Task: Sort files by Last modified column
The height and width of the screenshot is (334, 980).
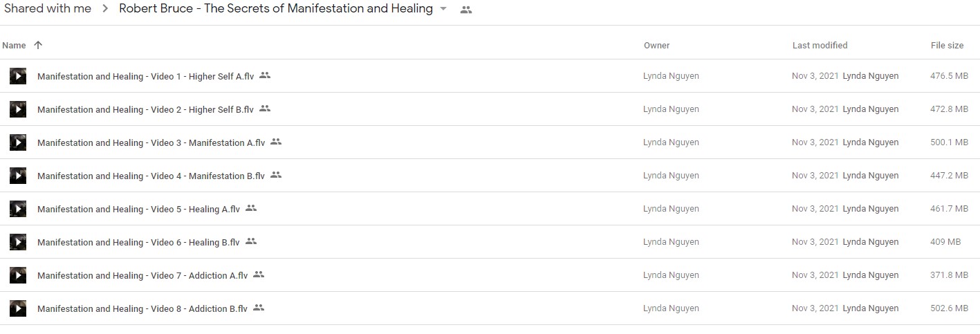Action: pyautogui.click(x=820, y=46)
